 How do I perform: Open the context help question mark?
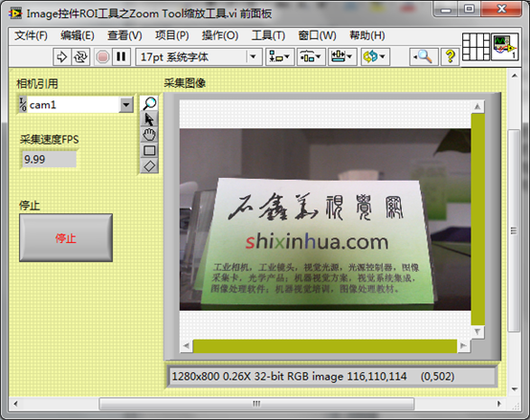tap(450, 56)
